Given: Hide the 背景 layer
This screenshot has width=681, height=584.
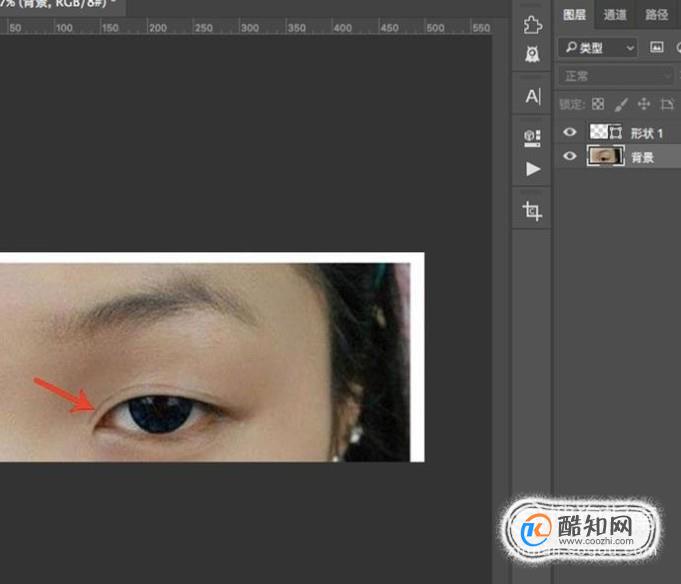Looking at the screenshot, I should [569, 156].
